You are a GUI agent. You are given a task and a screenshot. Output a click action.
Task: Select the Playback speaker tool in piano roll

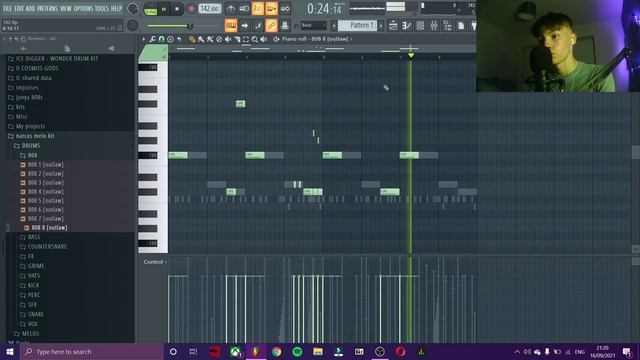click(x=264, y=39)
